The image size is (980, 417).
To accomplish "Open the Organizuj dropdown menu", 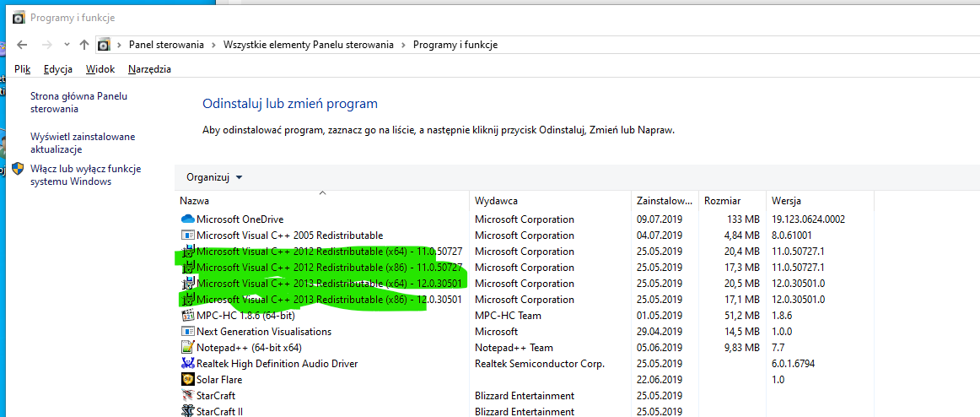I will 213,177.
